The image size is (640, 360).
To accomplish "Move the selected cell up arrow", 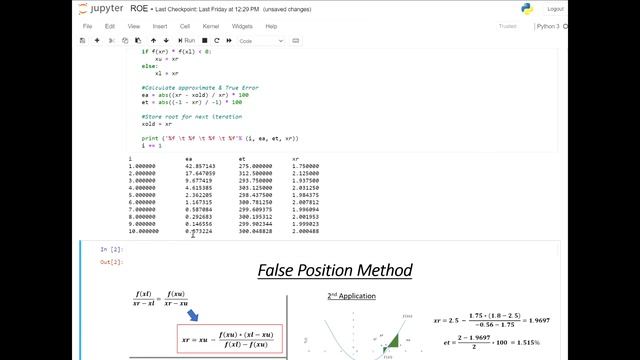I will [x=153, y=40].
